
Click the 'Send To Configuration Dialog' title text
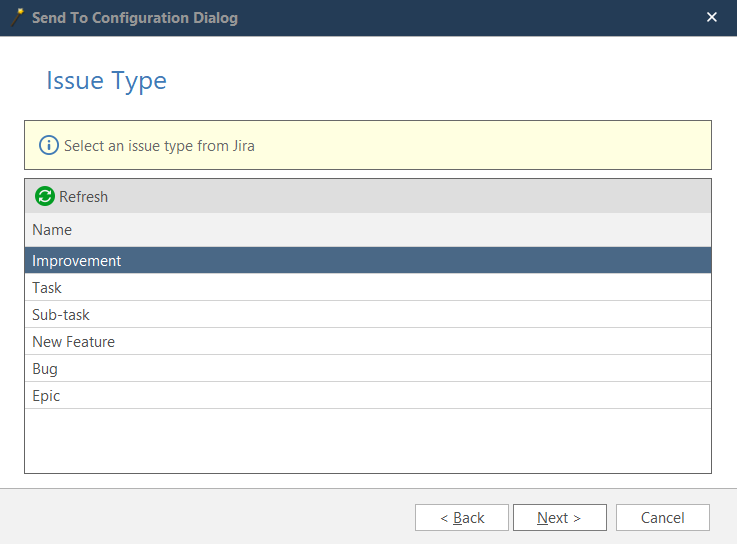coord(134,18)
